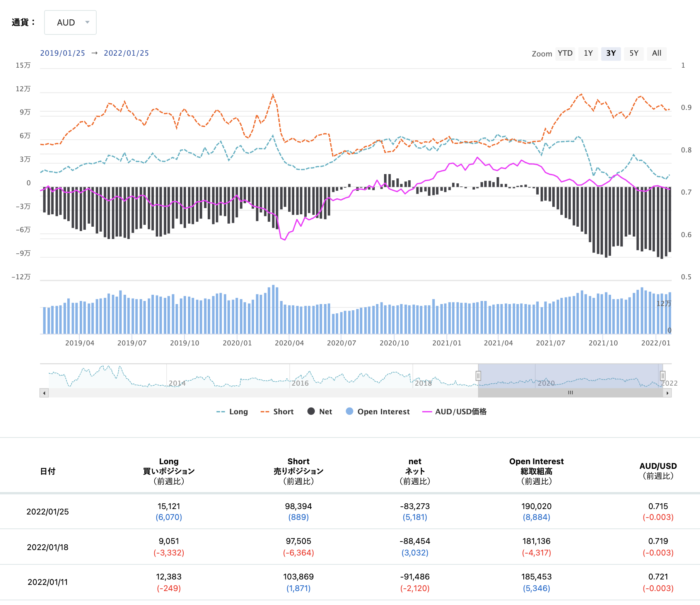Select the 1Y zoom range
This screenshot has width=700, height=605.
click(x=588, y=53)
